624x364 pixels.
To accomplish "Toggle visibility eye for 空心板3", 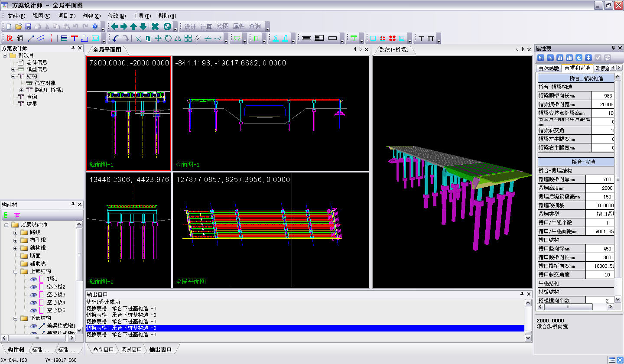I will 33,295.
